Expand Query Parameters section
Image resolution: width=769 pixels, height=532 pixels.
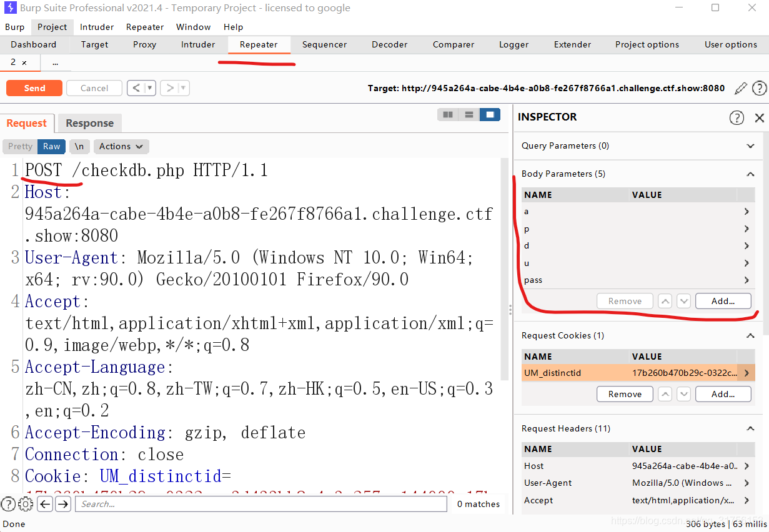(750, 146)
